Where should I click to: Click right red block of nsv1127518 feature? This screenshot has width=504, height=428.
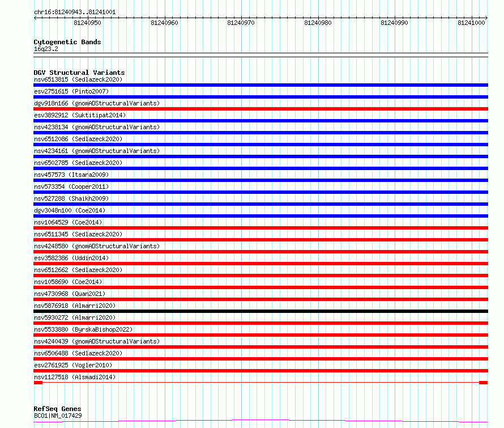click(484, 383)
